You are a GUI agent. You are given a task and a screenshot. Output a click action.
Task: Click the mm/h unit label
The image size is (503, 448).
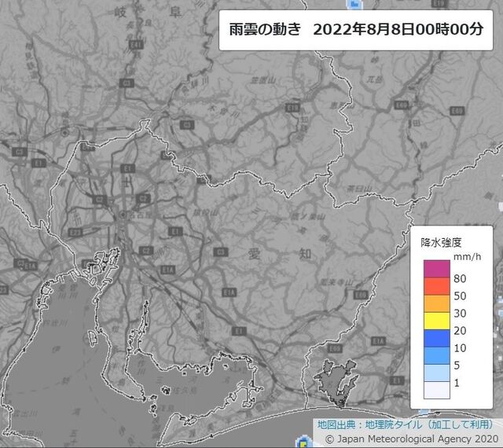tap(467, 257)
